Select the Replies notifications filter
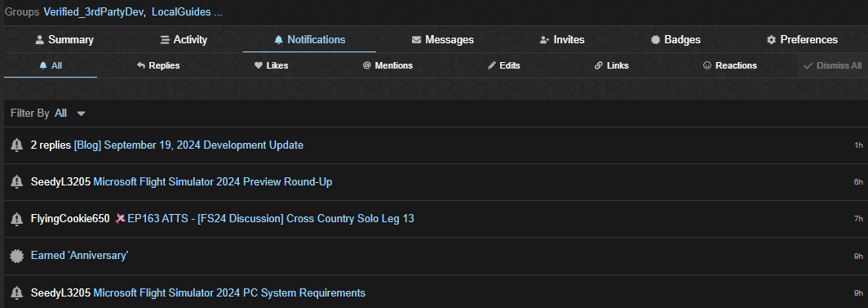The height and width of the screenshot is (308, 868). [158, 65]
